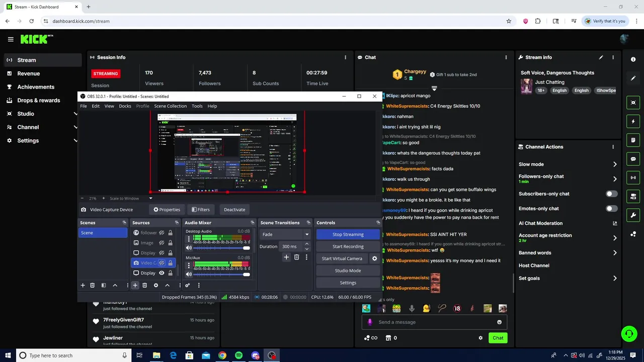The image size is (644, 362).
Task: Open virtual camera settings gear
Action: [x=374, y=258]
